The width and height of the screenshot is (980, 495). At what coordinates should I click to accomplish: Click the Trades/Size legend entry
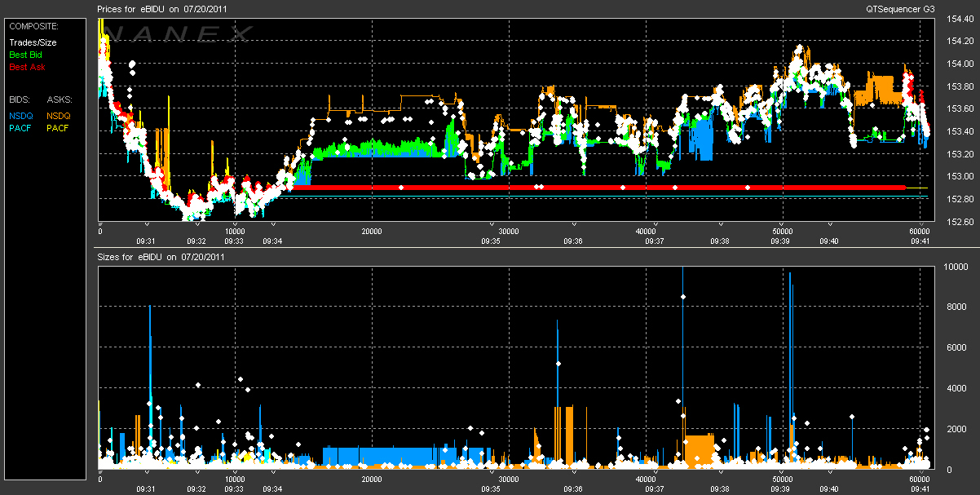[33, 42]
